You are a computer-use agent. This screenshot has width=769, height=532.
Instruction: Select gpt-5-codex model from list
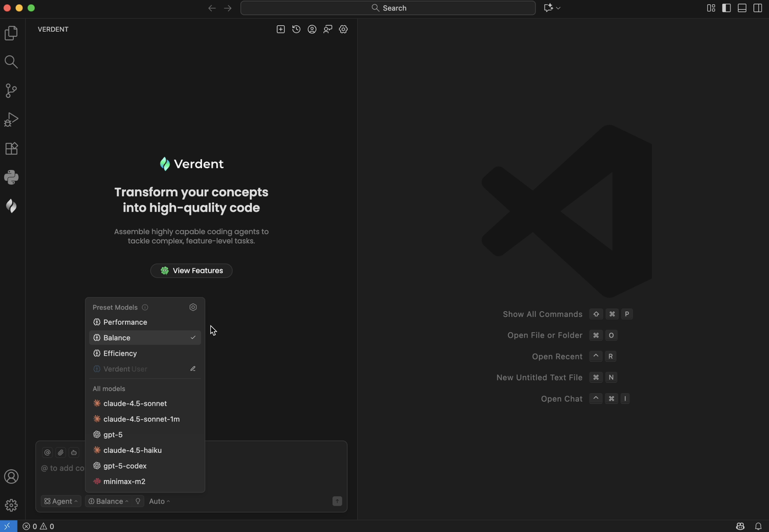tap(125, 466)
